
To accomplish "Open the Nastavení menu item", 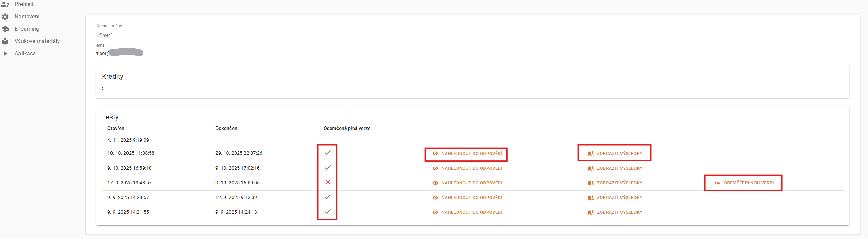I will point(27,17).
